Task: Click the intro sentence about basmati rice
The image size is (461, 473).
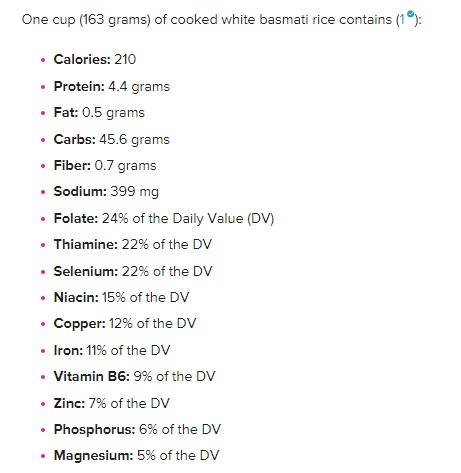Action: click(222, 20)
